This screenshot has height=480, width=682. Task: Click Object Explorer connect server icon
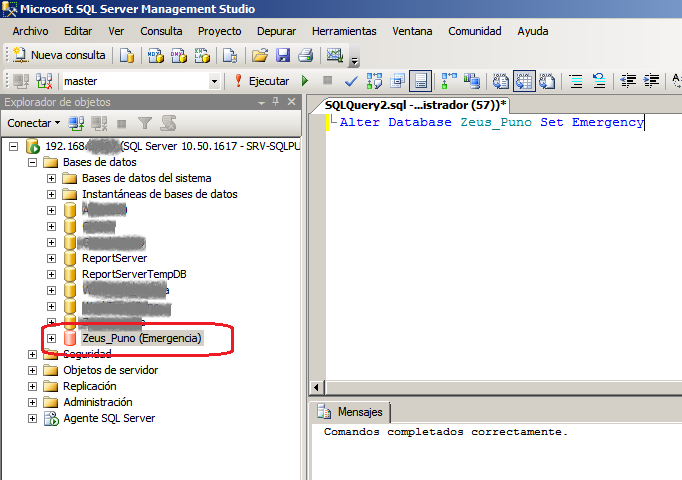(76, 123)
